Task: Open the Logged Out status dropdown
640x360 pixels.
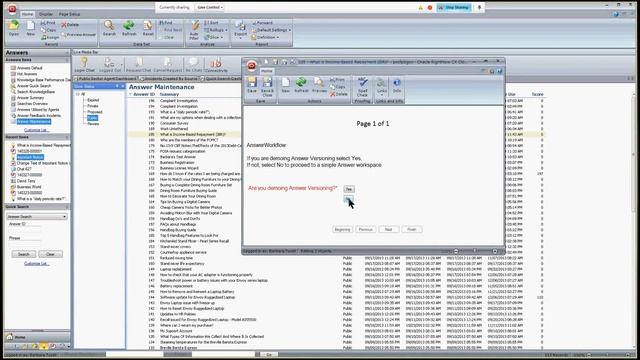Action: pos(110,65)
